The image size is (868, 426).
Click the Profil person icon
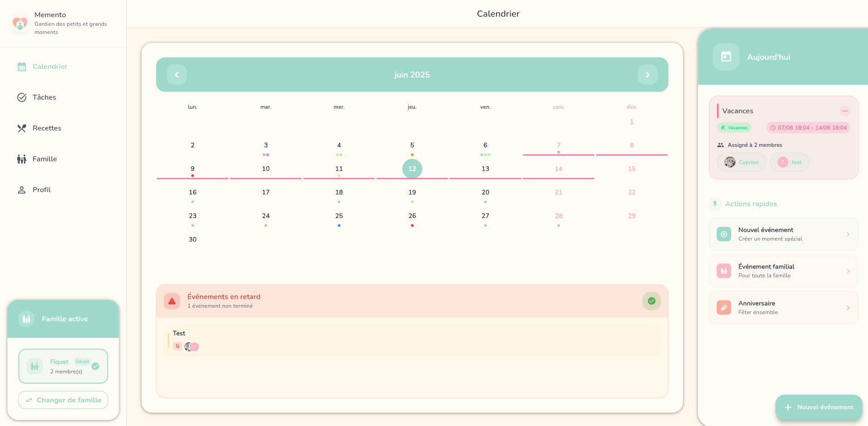tap(21, 189)
